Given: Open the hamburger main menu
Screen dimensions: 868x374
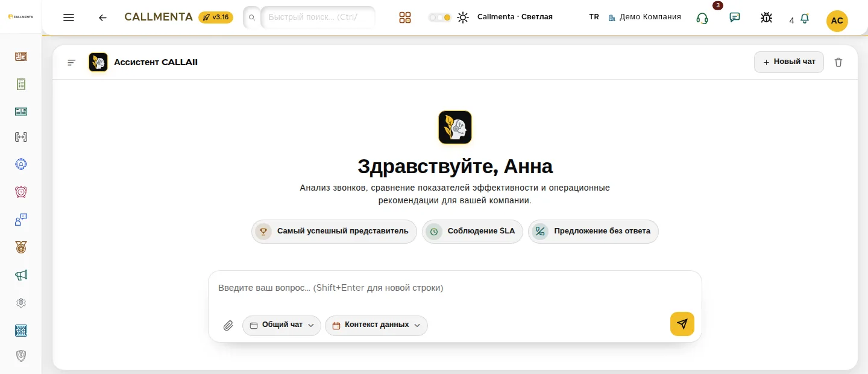Looking at the screenshot, I should [x=69, y=17].
